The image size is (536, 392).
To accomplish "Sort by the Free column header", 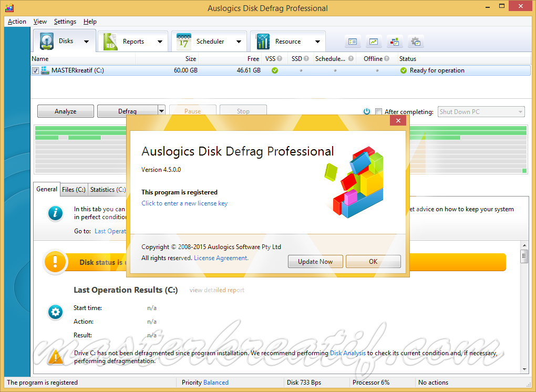I will (x=230, y=58).
